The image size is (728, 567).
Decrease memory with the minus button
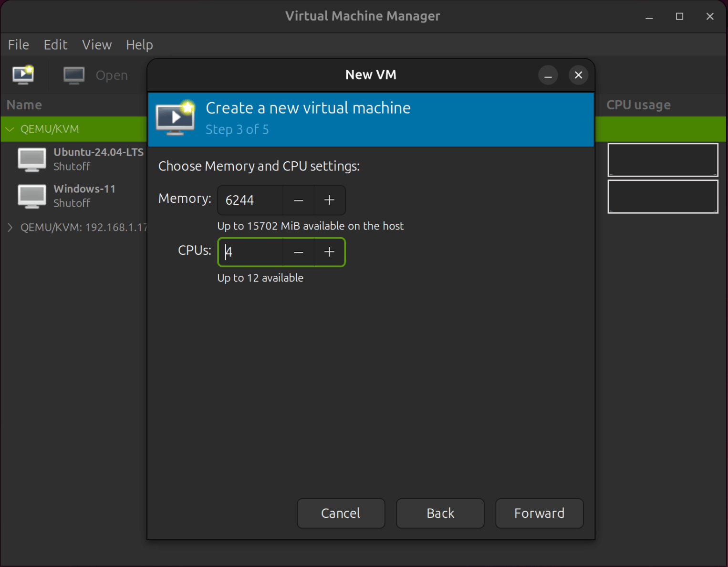click(x=298, y=200)
